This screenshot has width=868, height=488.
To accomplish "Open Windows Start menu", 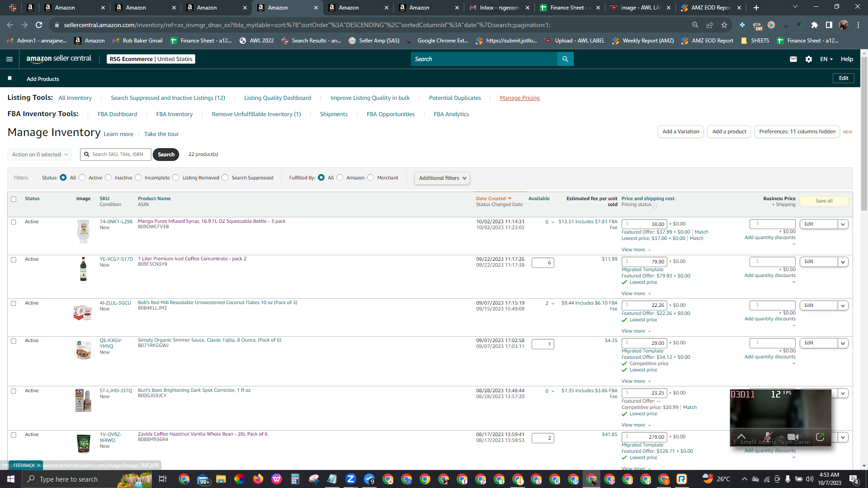I will coord(11,479).
